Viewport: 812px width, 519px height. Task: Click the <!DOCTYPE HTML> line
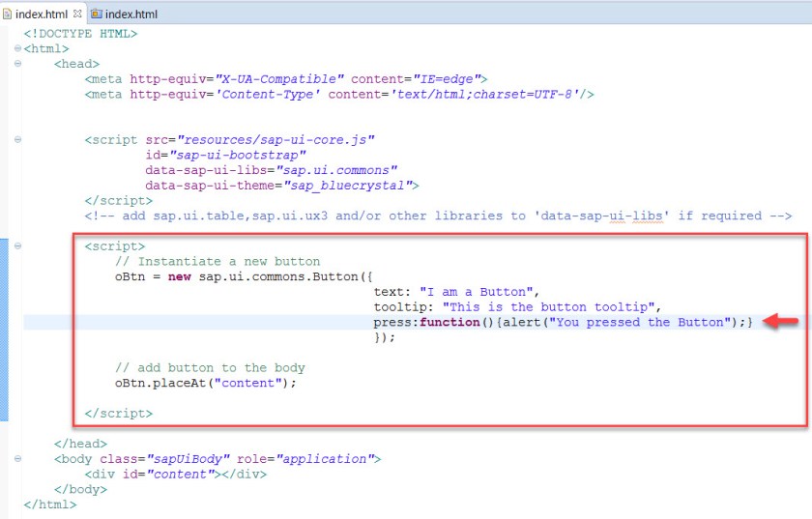tap(80, 34)
